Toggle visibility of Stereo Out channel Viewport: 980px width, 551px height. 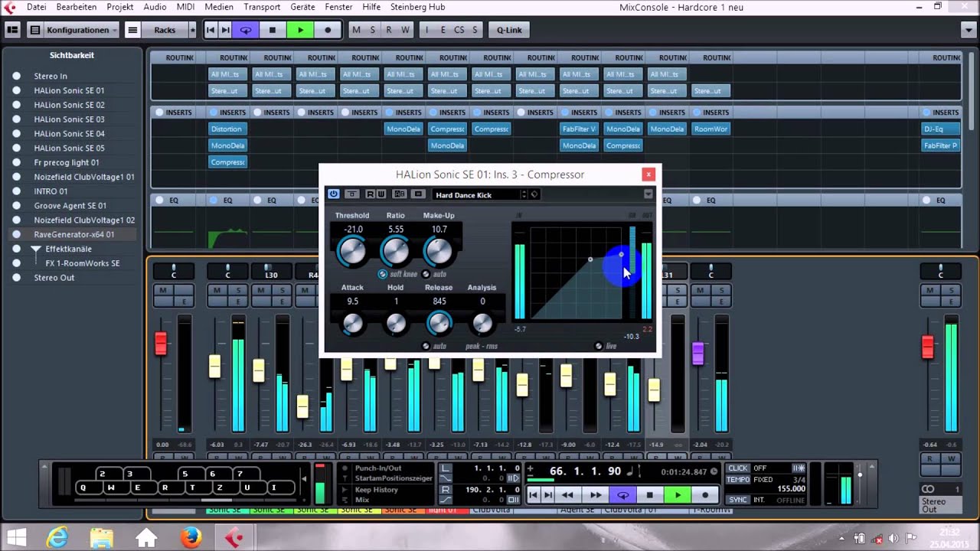[16, 278]
